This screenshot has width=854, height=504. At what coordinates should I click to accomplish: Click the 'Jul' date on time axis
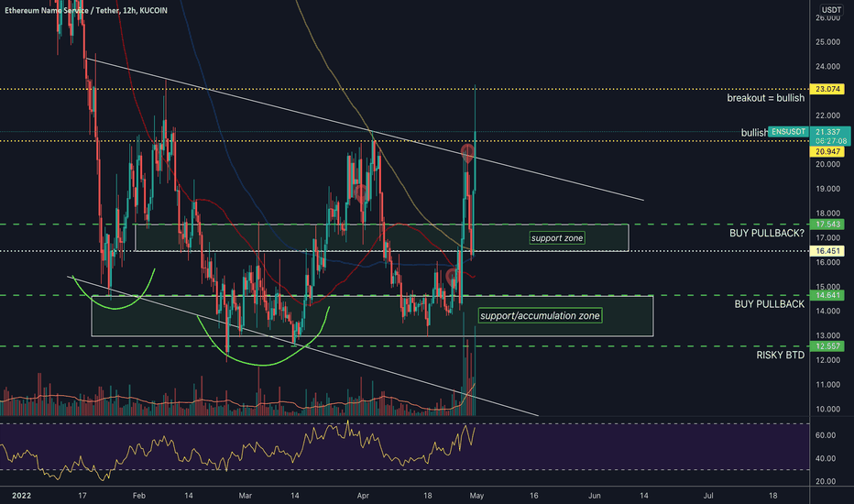pos(708,495)
